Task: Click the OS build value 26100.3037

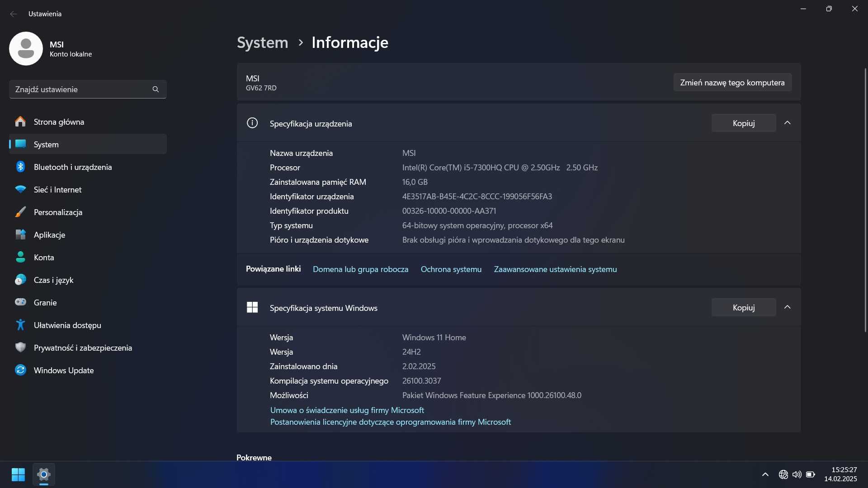Action: coord(421,380)
